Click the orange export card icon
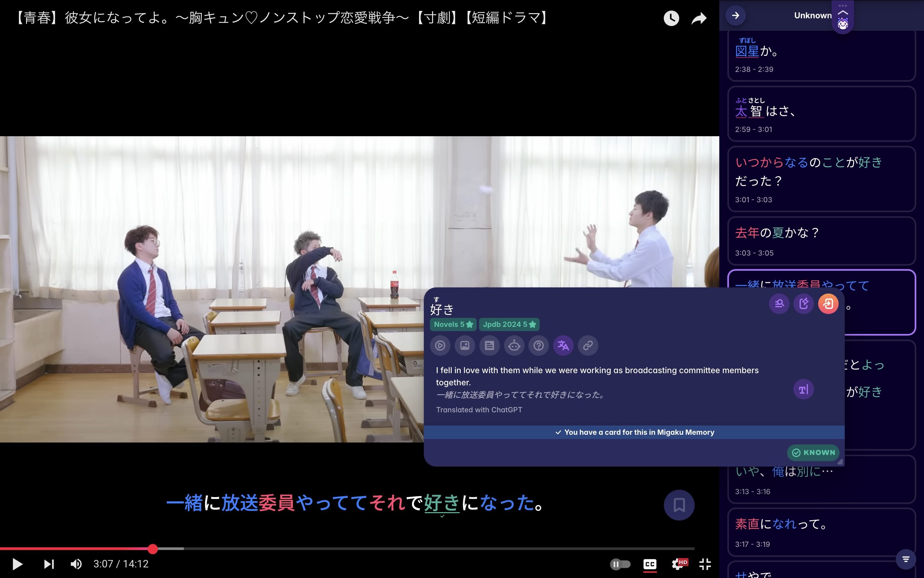This screenshot has width=924, height=578. point(828,303)
